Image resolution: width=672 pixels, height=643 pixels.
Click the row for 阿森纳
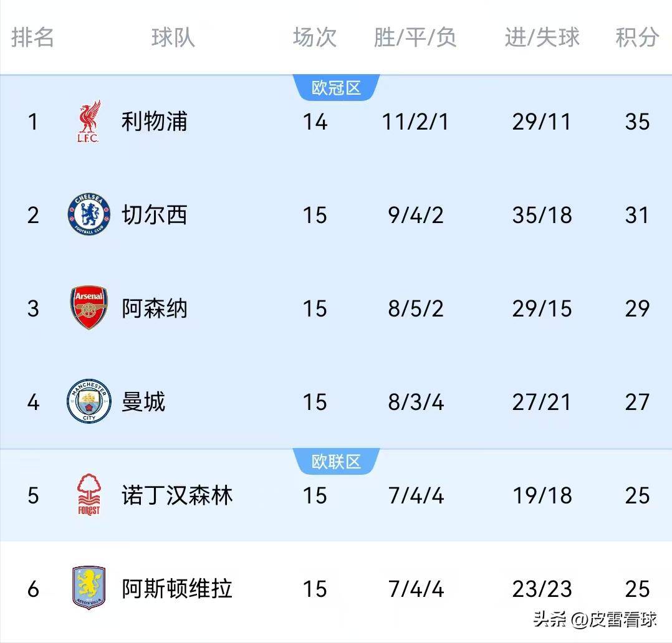click(337, 309)
